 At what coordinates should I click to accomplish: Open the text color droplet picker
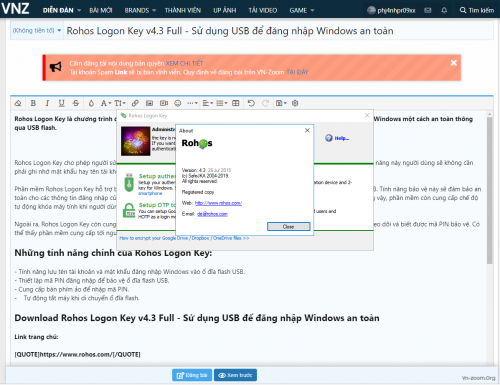pyautogui.click(x=91, y=103)
